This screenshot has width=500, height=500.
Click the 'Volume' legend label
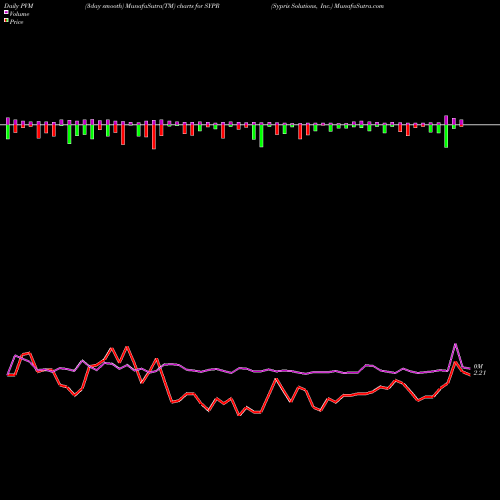[x=19, y=14]
